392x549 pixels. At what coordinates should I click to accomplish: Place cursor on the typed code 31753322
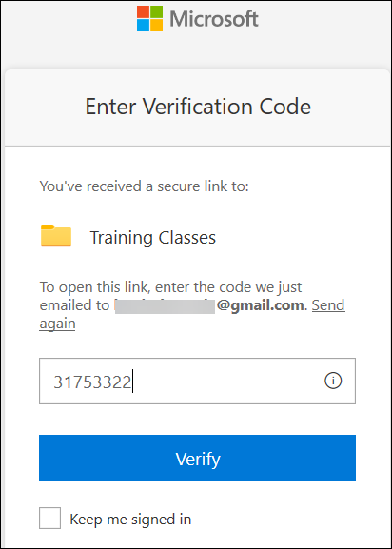click(x=92, y=382)
